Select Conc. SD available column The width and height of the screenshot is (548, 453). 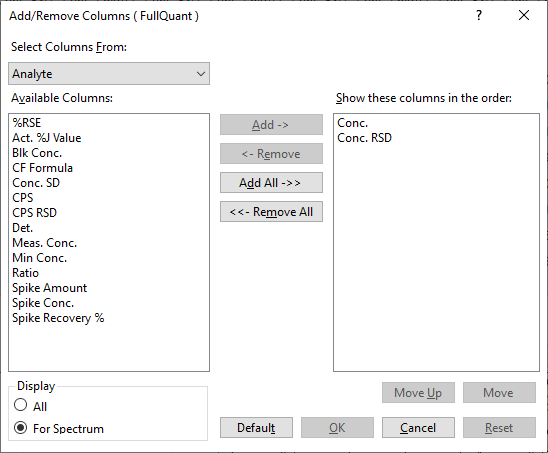pos(36,183)
